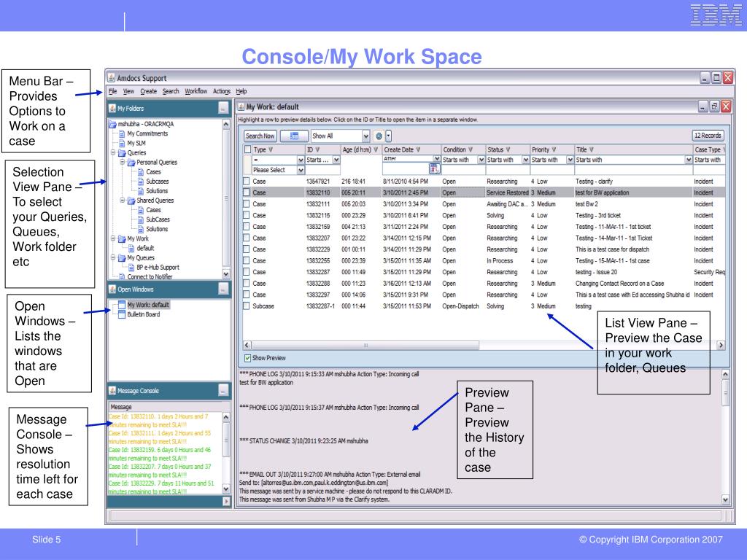The width and height of the screenshot is (747, 560).
Task: Open the Search menu
Action: pyautogui.click(x=171, y=91)
